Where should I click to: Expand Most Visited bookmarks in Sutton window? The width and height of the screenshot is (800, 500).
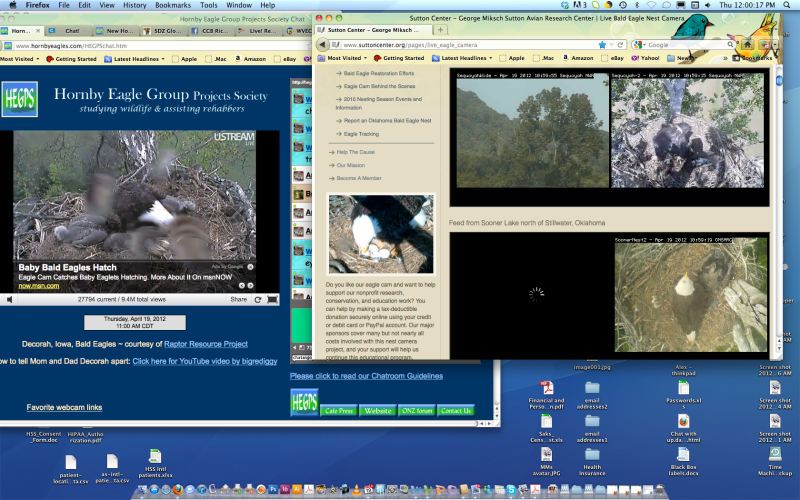[x=342, y=58]
